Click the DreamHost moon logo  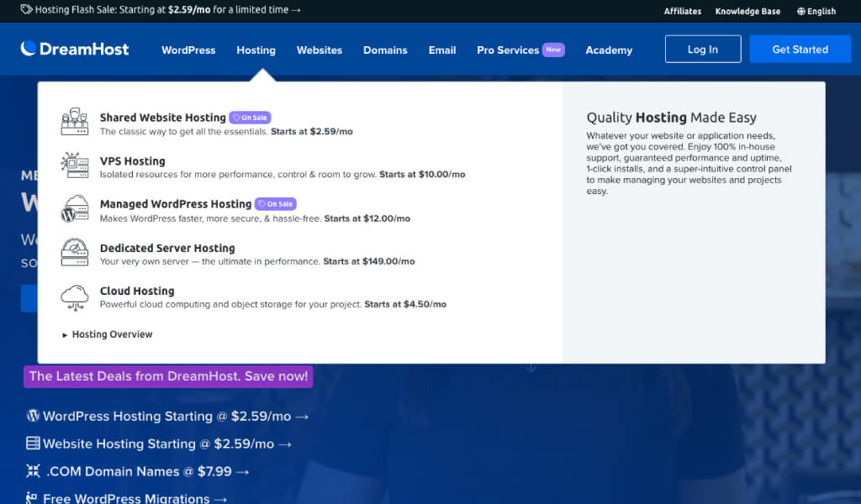pos(29,49)
